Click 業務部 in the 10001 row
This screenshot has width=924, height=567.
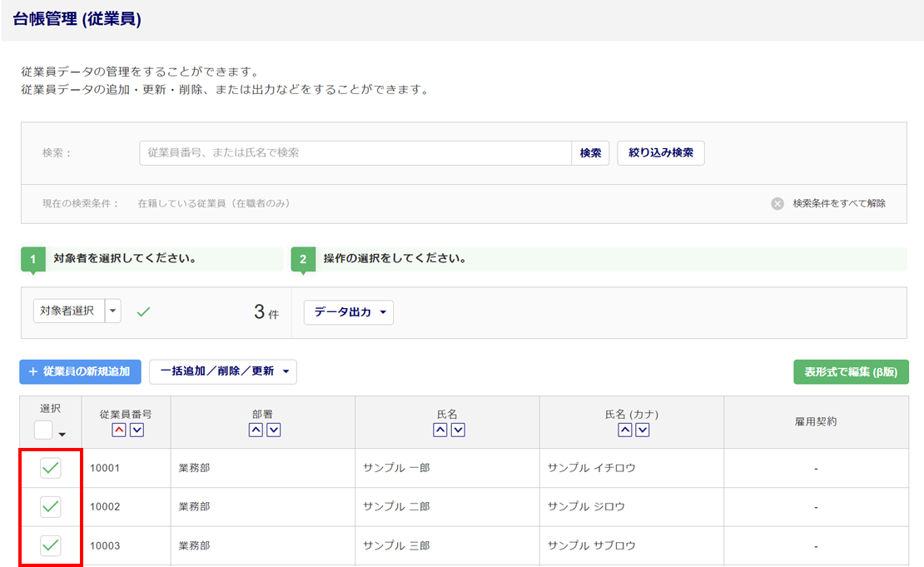[195, 468]
